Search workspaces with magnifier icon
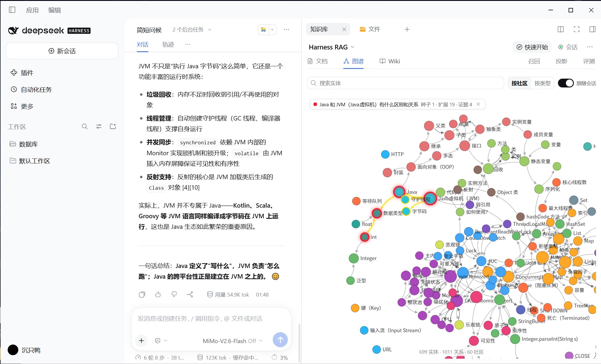Viewport: 601px width, 364px height. [85, 126]
